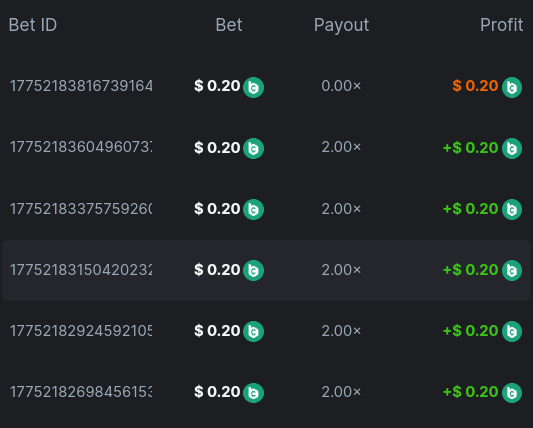Click coin icon next to orange $0.20 profit
Viewport: 533px width, 428px height.
coord(512,87)
